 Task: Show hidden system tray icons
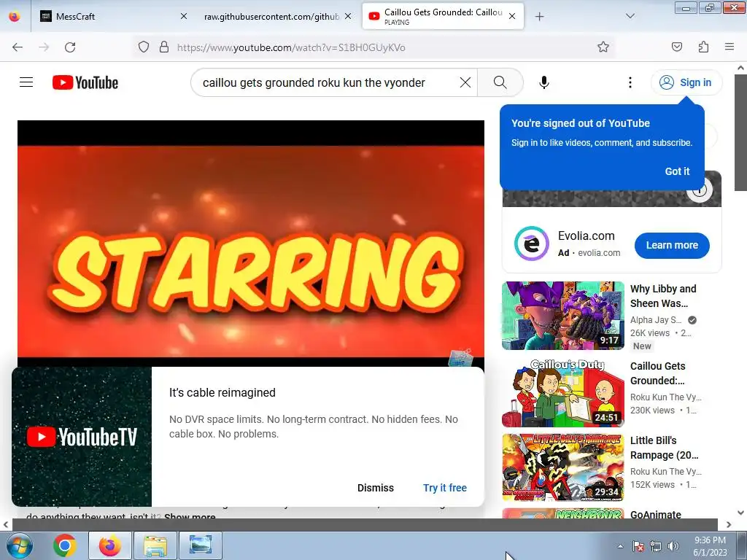620,546
